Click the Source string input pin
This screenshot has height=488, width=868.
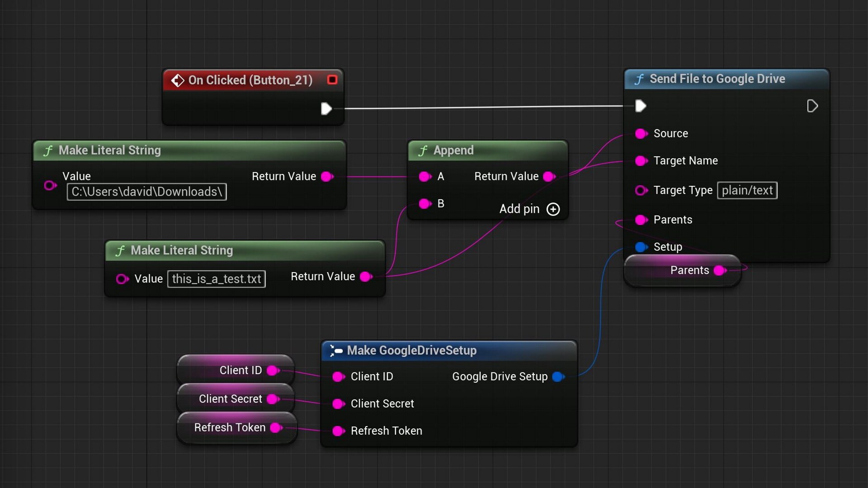(x=641, y=133)
